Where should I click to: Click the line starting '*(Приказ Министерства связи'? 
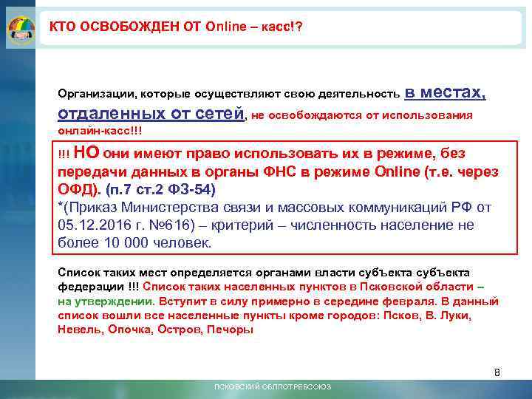[274, 207]
